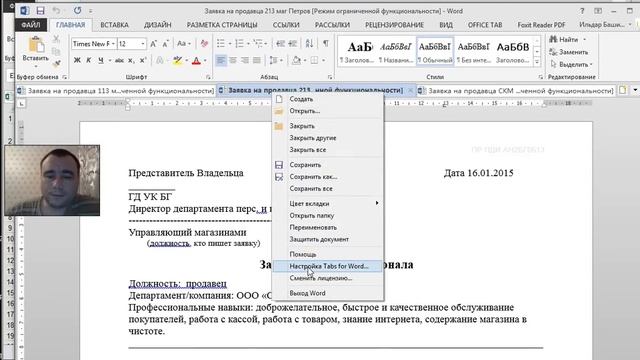Viewport: 640px width, 360px height.
Task: Open line spacing options
Action: coord(276,60)
